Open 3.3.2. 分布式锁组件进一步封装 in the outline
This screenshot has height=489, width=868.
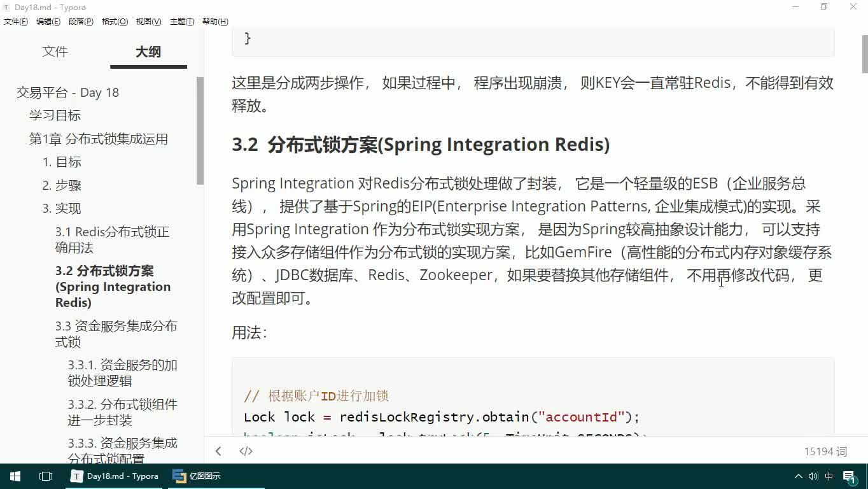pyautogui.click(x=122, y=412)
